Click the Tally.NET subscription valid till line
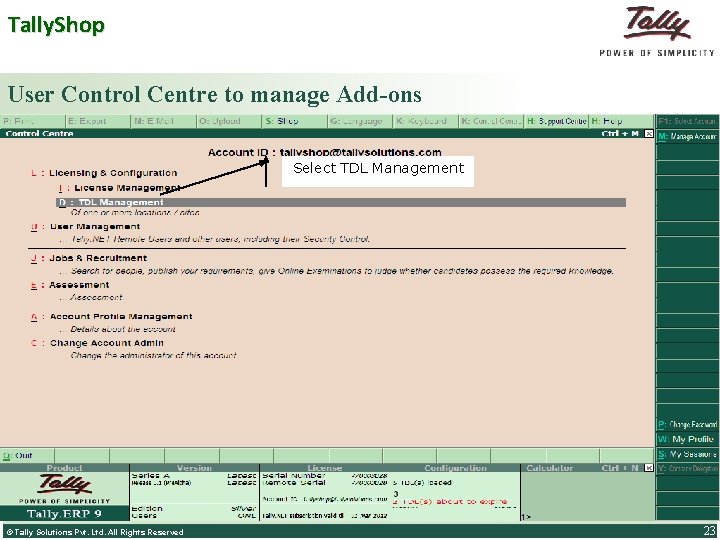The image size is (720, 540). [325, 516]
